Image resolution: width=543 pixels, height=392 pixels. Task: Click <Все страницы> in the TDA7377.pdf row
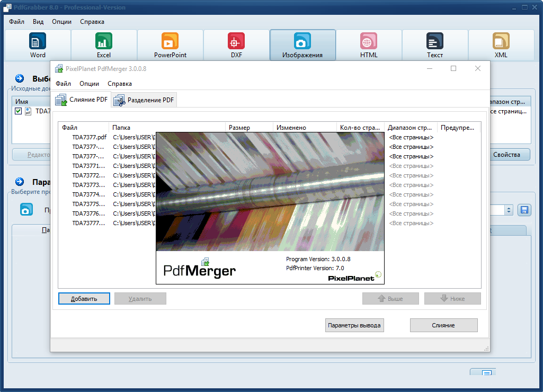tap(411, 138)
